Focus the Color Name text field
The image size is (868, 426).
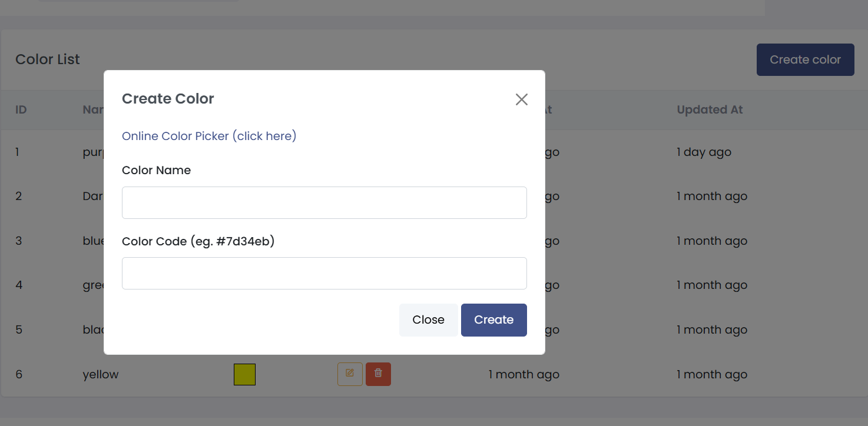[x=324, y=202]
